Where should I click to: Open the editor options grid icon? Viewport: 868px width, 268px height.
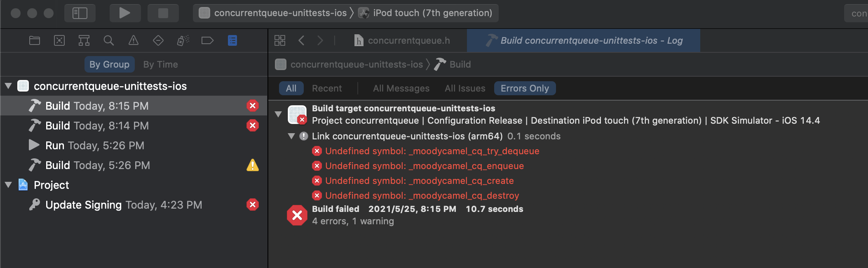(x=280, y=40)
